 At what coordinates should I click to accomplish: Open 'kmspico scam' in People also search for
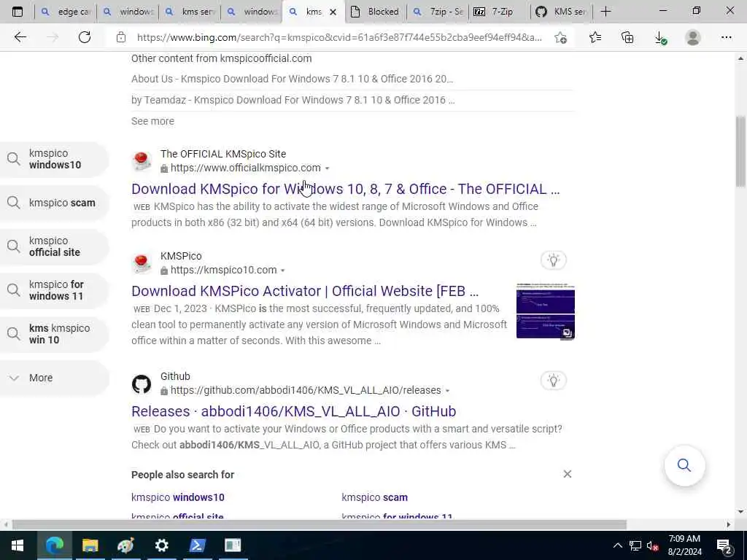click(374, 497)
